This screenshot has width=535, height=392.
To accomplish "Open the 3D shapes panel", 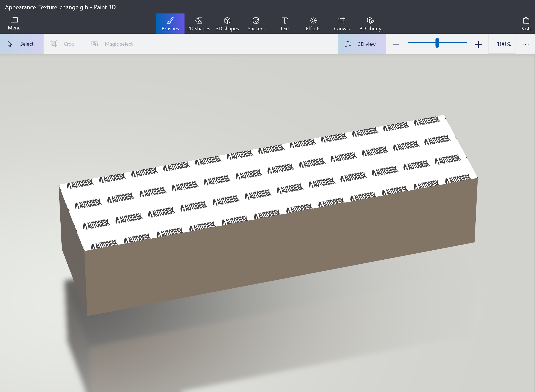I will tap(227, 23).
